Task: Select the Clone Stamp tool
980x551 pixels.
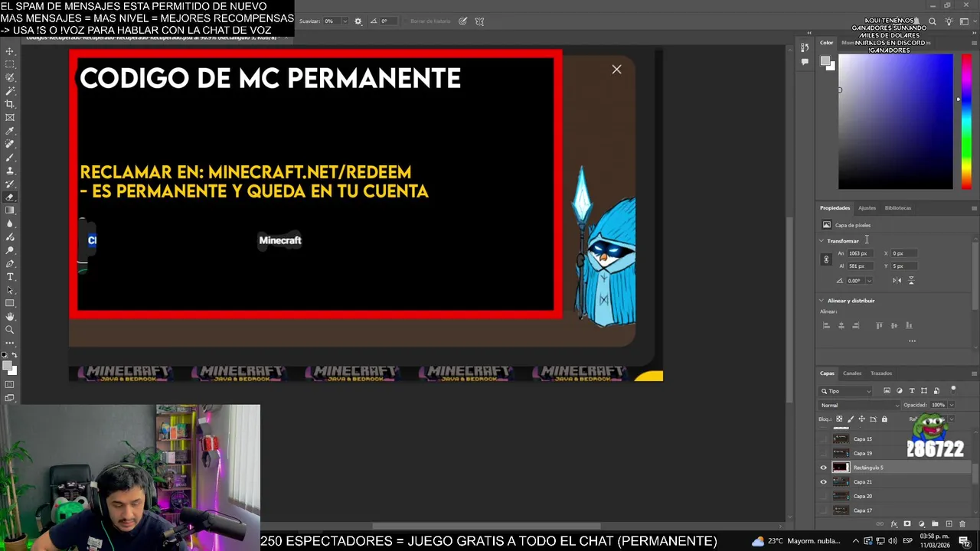Action: click(x=10, y=171)
